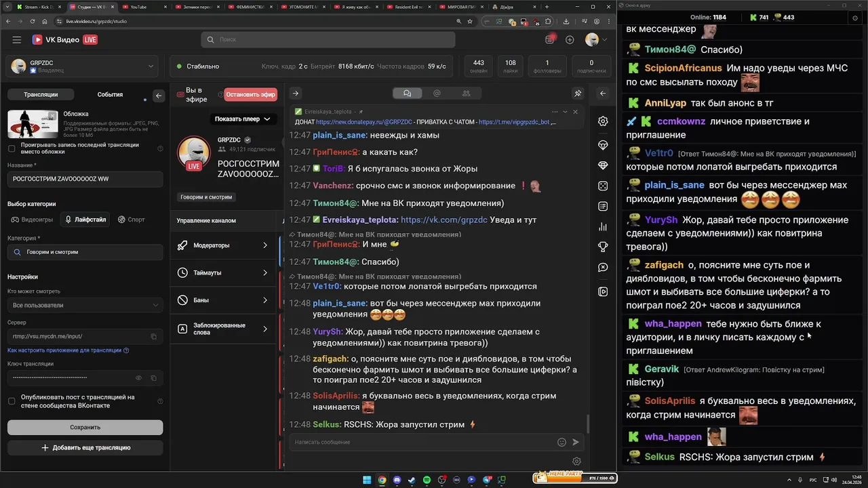The width and height of the screenshot is (868, 488).
Task: Copy the rtmp server URL
Action: click(x=154, y=336)
